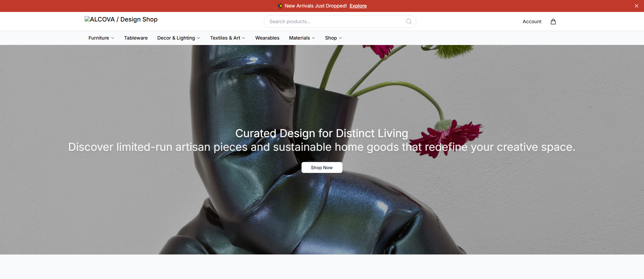Open the Wearables category
Viewport: 644px width, 279px height.
point(267,38)
